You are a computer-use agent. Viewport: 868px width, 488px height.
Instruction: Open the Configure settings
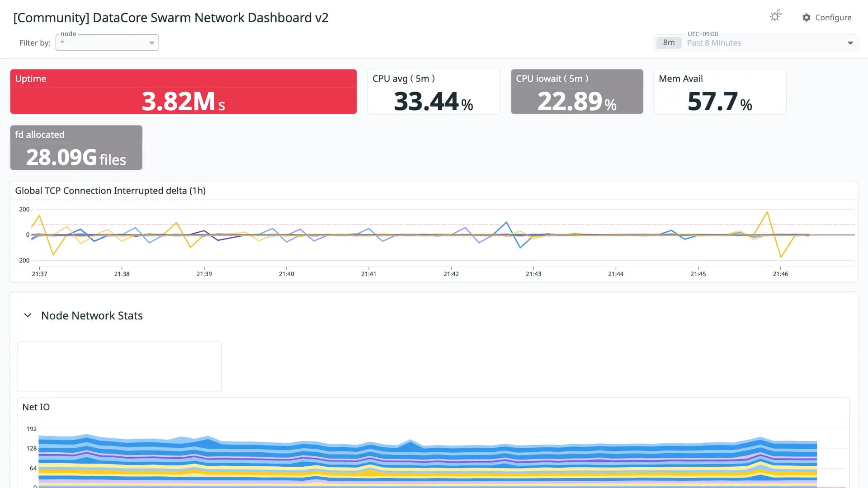click(827, 17)
